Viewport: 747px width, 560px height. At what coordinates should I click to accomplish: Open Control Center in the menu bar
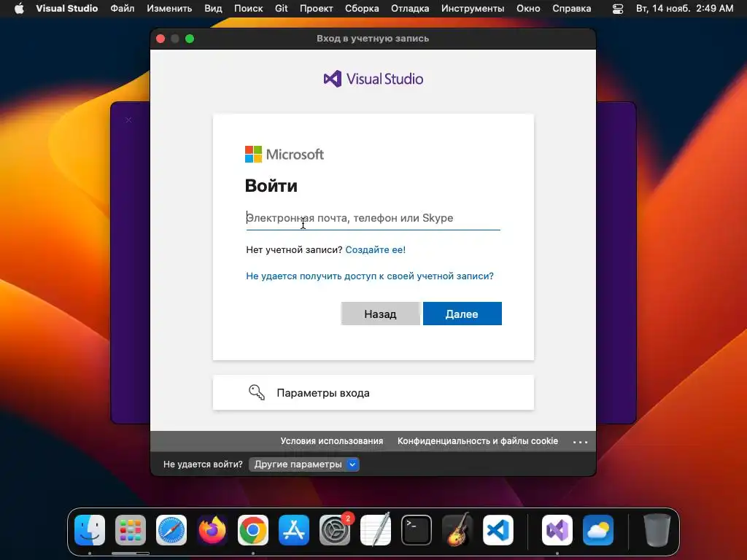[x=617, y=9]
